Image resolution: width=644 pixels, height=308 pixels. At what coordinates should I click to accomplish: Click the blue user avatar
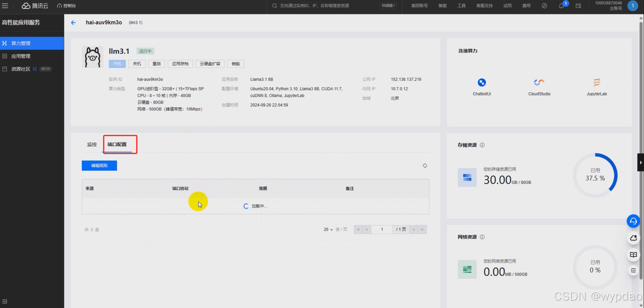(x=633, y=6)
